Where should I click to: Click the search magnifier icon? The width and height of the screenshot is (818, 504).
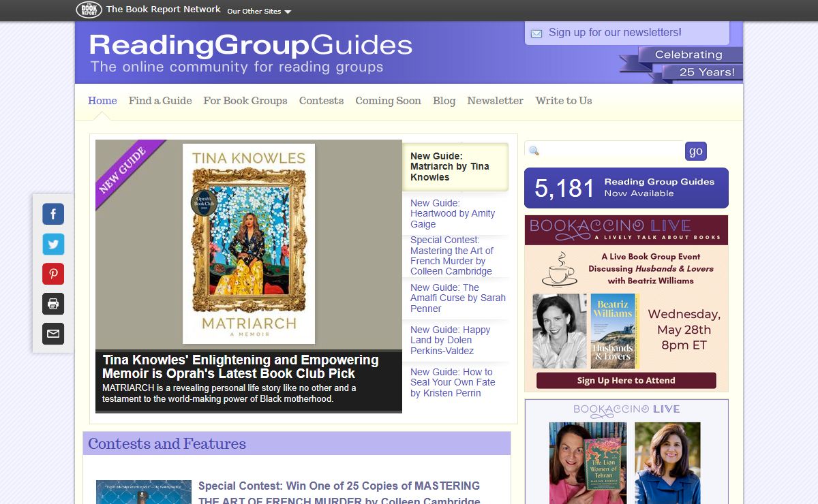click(534, 151)
